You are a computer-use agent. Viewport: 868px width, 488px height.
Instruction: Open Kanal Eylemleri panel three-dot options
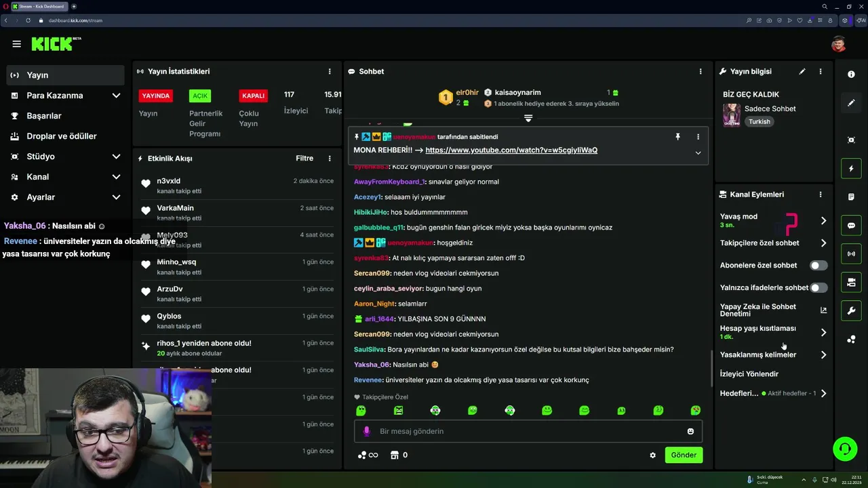tap(820, 195)
